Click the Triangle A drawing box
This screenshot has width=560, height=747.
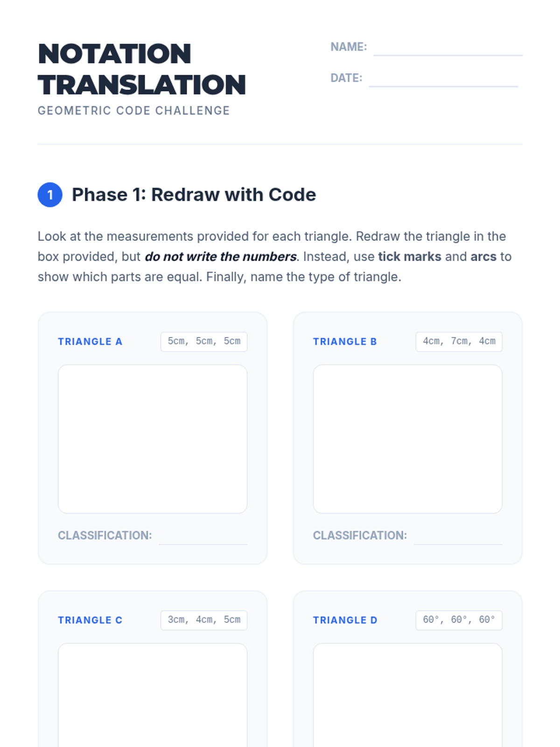point(153,439)
